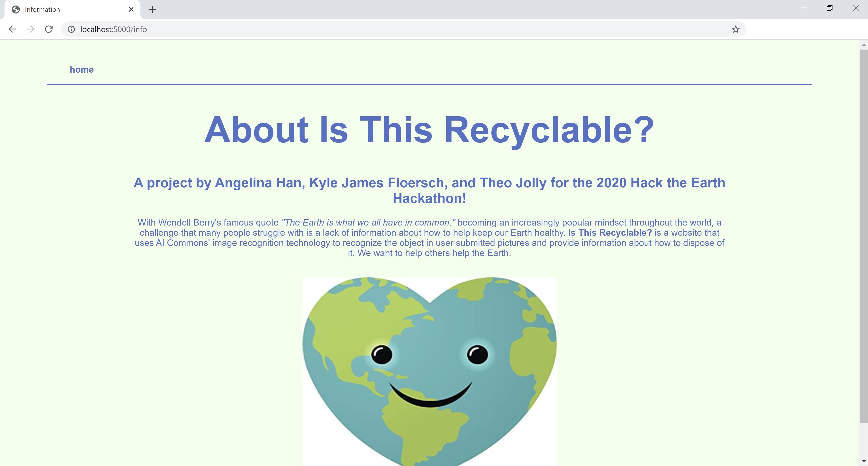Click the italic Wendell Berry quote
868x466 pixels.
pyautogui.click(x=368, y=223)
